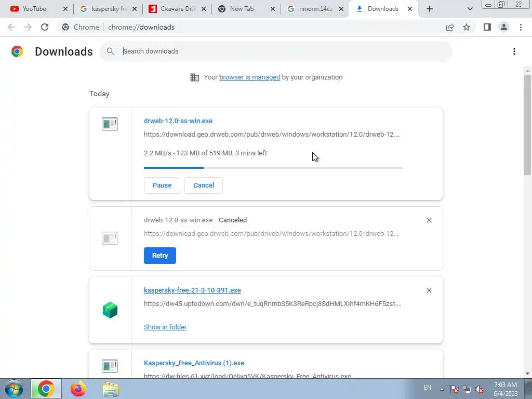
Task: Open kaspersky-free-21-3-10-391.exe file link
Action: [192, 290]
